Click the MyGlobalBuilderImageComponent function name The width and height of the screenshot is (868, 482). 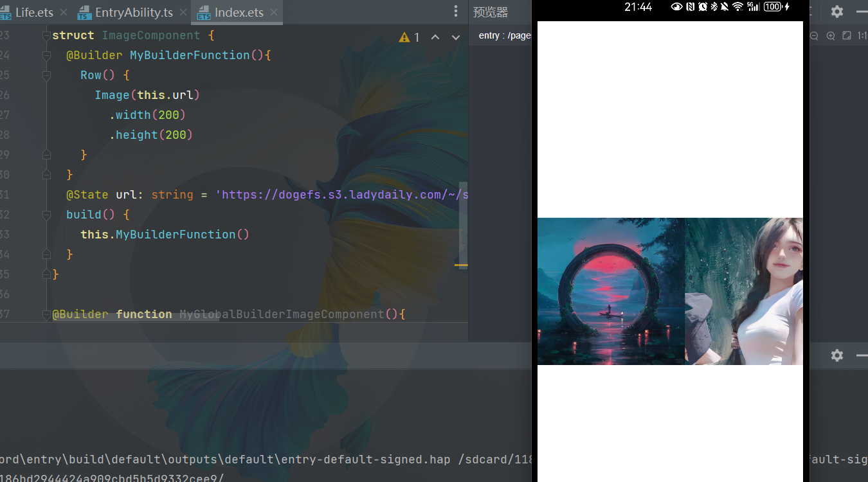[x=282, y=314]
